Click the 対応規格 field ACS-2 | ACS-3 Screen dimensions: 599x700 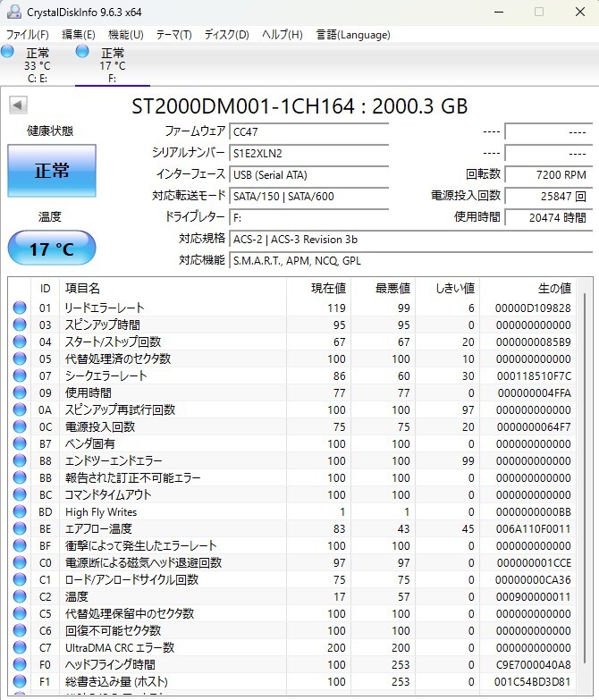(410, 239)
